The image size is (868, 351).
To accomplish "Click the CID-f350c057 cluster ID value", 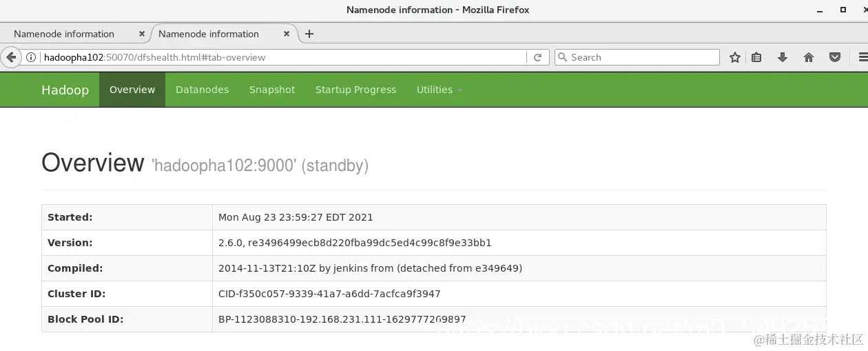I will (329, 294).
